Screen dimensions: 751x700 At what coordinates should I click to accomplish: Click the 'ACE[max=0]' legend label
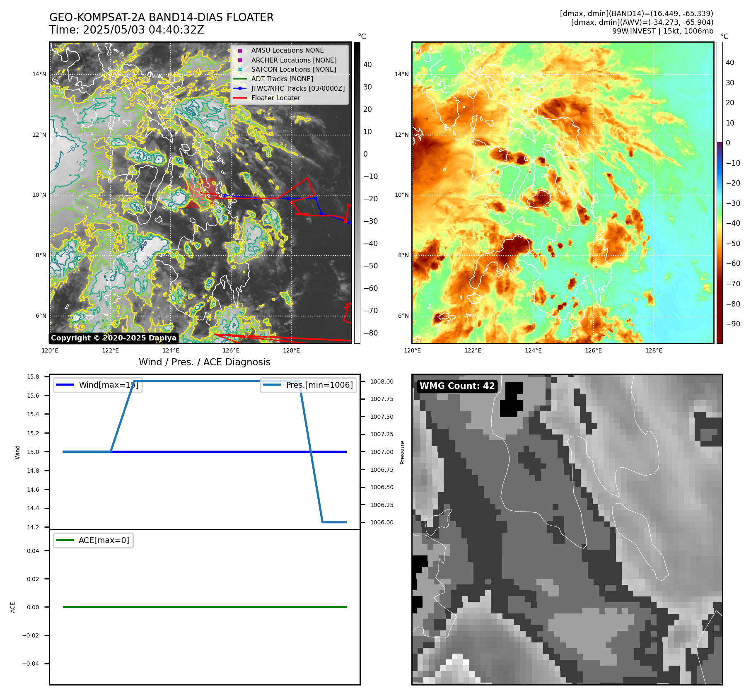point(104,540)
